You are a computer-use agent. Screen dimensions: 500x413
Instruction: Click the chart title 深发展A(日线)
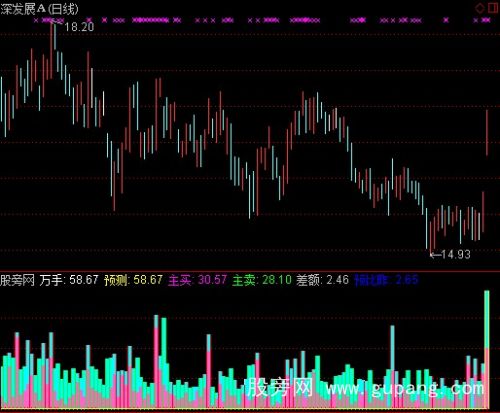(39, 9)
